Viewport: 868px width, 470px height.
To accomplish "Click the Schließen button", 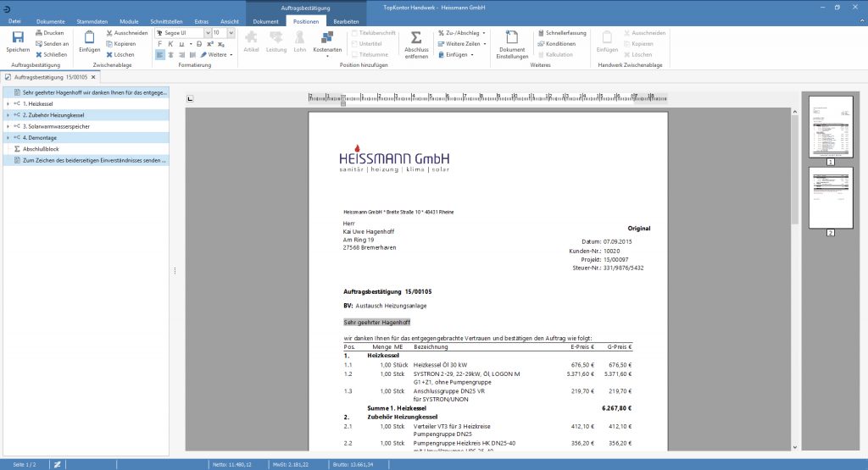I will [x=52, y=55].
